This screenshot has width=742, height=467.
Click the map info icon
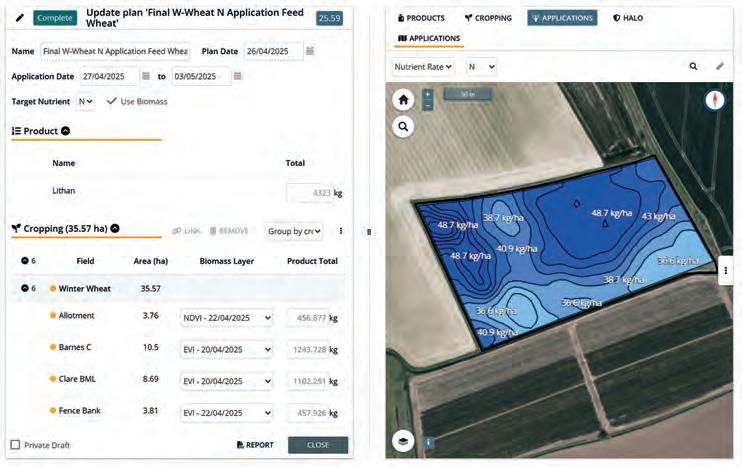pyautogui.click(x=428, y=442)
